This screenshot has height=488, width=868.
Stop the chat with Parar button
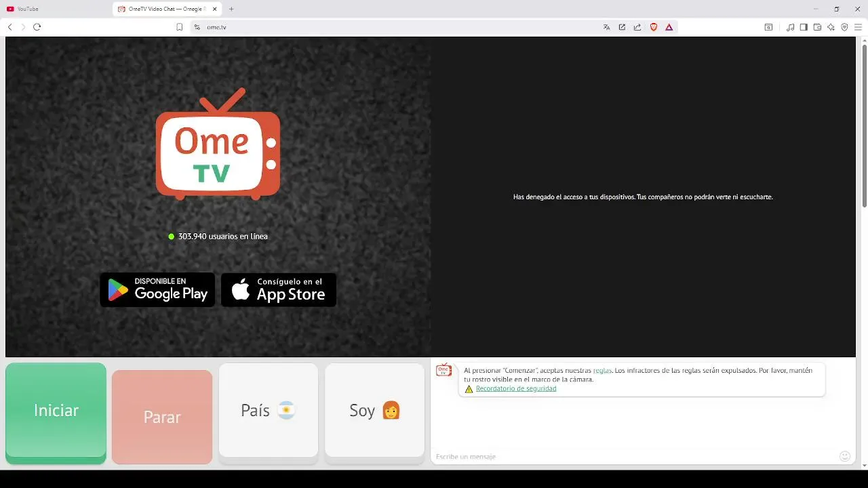tap(162, 417)
